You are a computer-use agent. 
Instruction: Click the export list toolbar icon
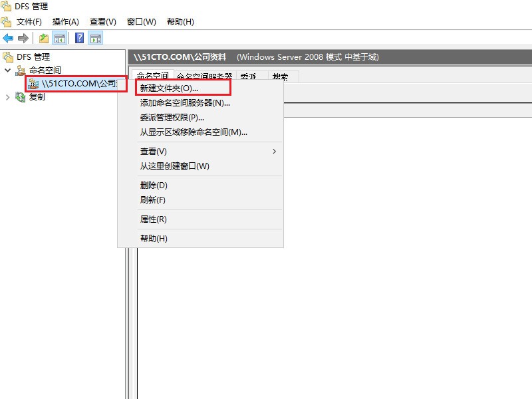click(x=43, y=38)
